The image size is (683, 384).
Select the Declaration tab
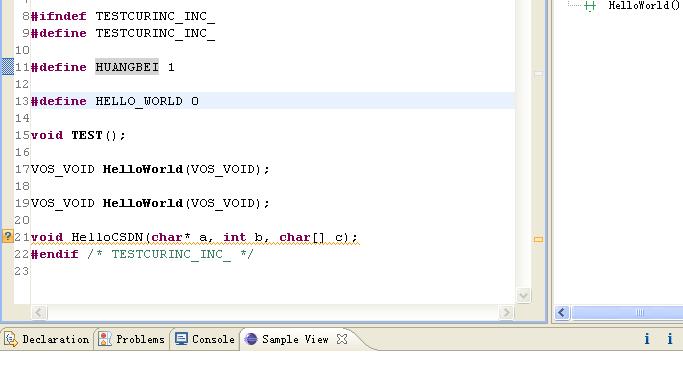coord(47,339)
